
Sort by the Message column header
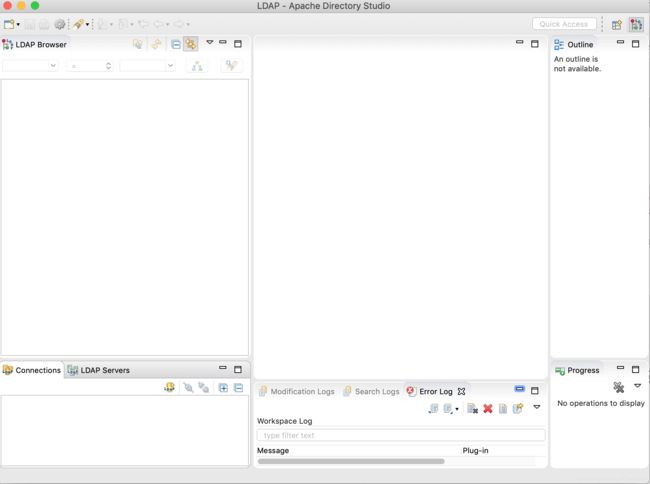click(273, 450)
